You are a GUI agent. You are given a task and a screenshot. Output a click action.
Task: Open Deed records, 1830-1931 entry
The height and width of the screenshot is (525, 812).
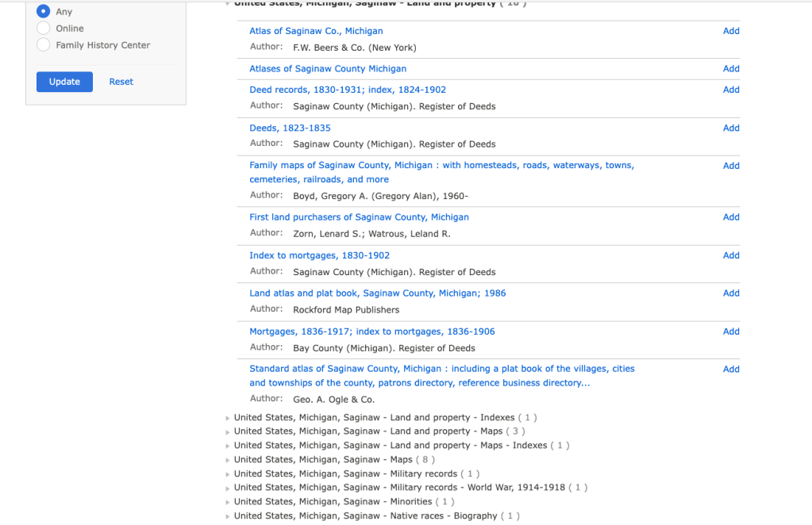tap(348, 90)
